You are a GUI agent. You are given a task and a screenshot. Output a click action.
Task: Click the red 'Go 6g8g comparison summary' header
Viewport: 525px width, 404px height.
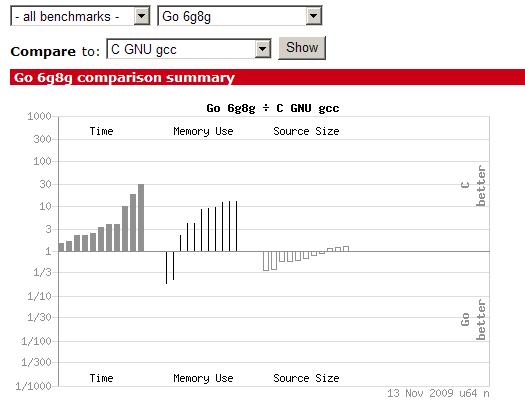click(x=268, y=77)
